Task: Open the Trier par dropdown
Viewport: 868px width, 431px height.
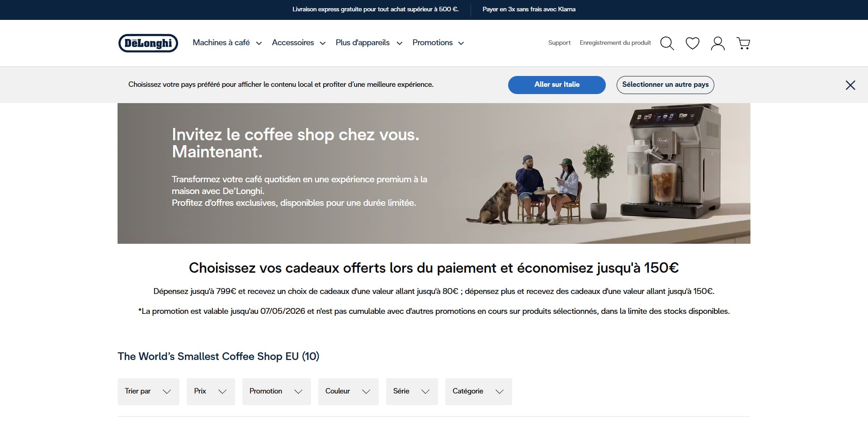Action: point(148,391)
